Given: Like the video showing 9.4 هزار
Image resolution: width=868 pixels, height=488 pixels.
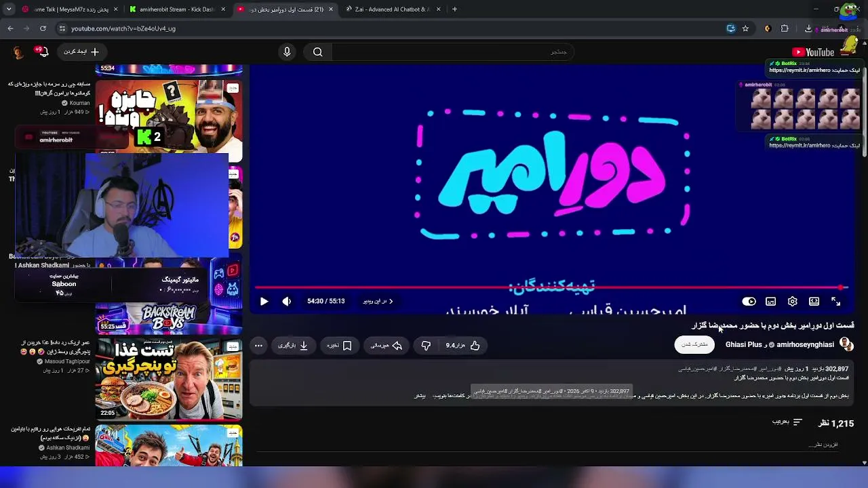Looking at the screenshot, I should (462, 346).
